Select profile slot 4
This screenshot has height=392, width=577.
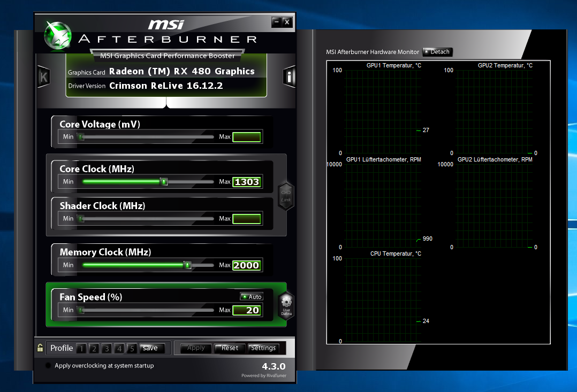(x=119, y=348)
